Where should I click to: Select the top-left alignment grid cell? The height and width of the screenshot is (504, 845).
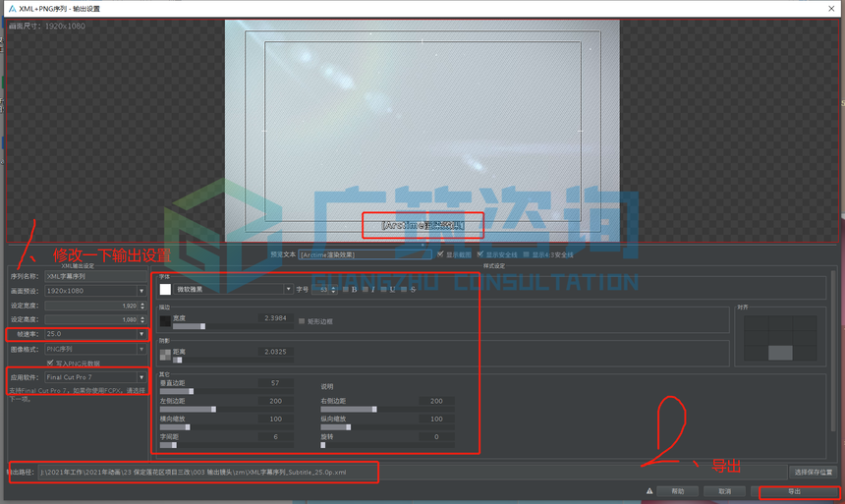(757, 323)
